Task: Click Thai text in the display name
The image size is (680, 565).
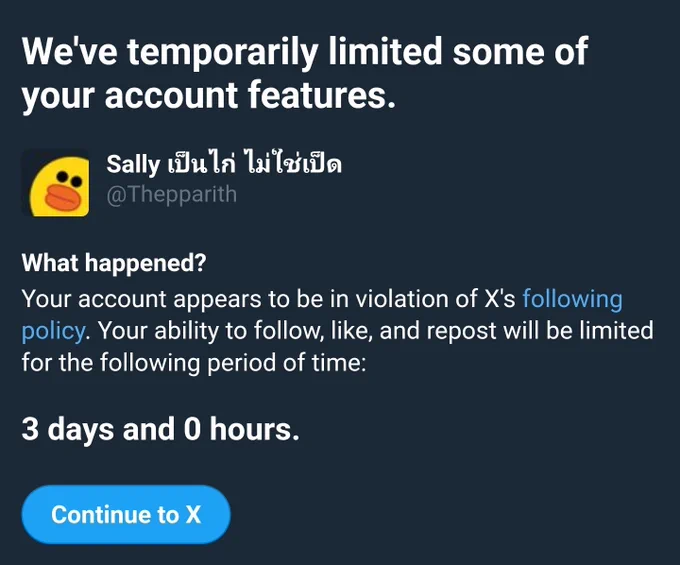Action: pyautogui.click(x=255, y=163)
